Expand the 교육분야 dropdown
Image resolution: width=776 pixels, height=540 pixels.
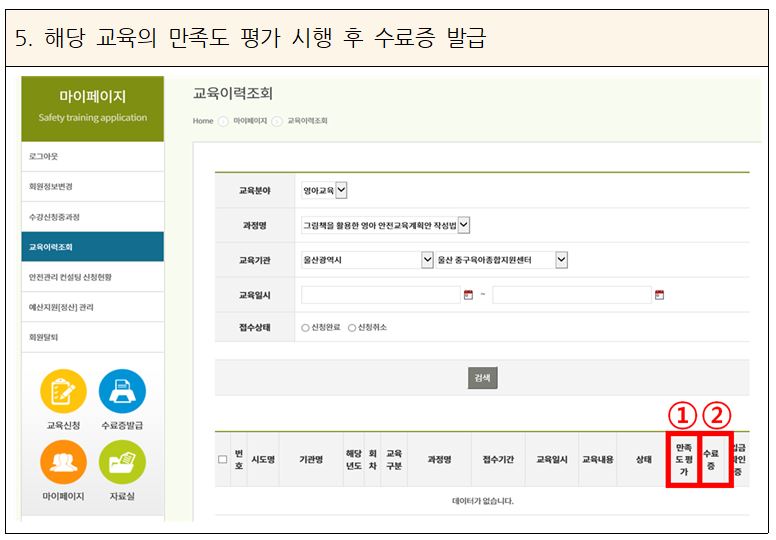pos(341,190)
